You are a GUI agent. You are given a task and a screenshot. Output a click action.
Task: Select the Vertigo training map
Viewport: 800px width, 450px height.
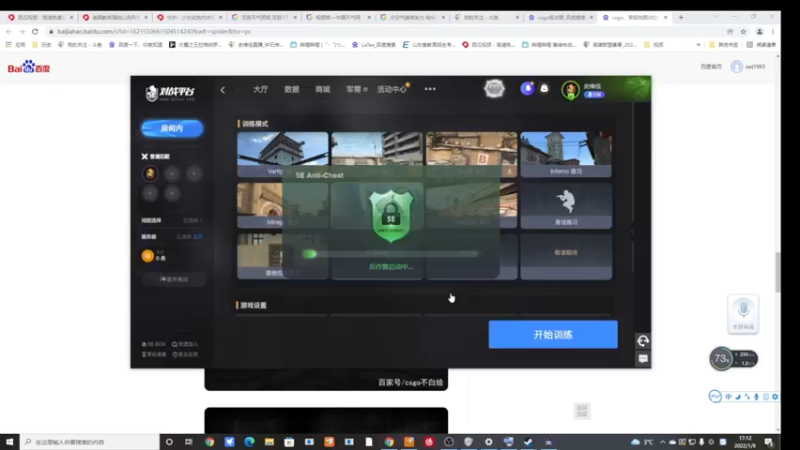282,155
